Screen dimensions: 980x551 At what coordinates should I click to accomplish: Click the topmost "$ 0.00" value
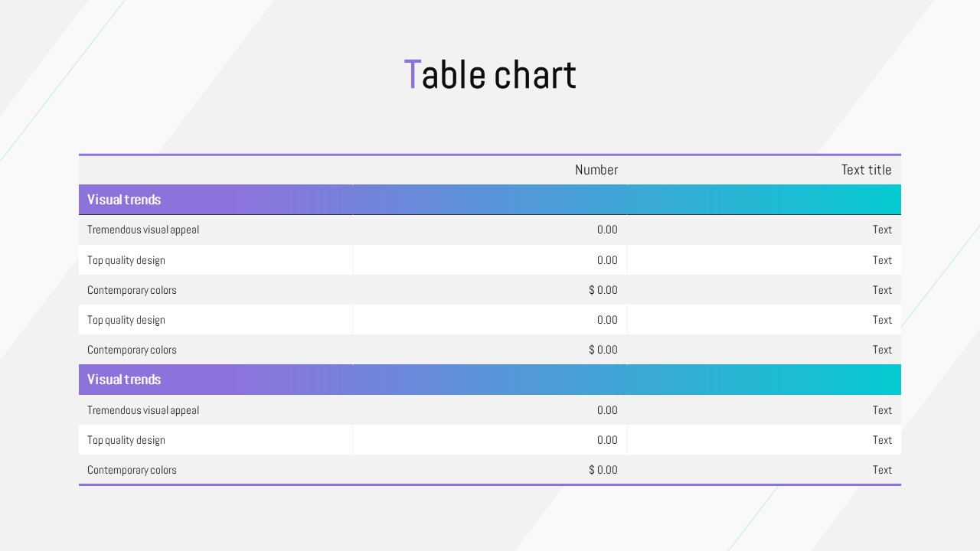tap(603, 290)
